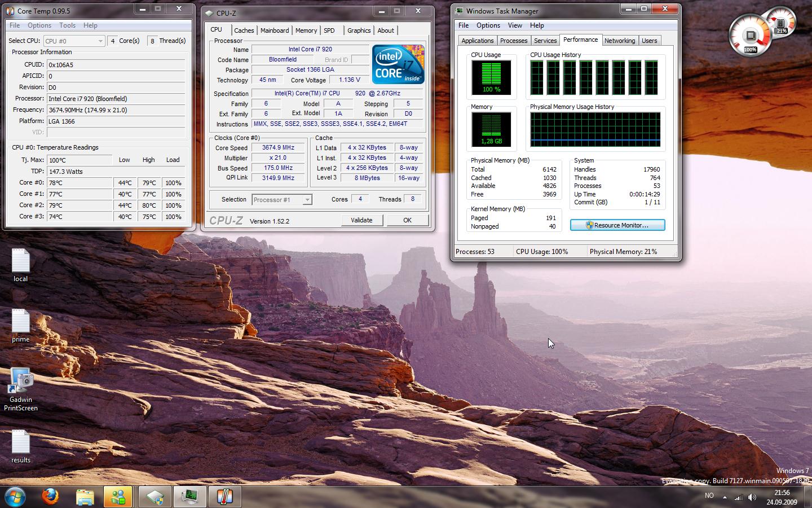Viewport: 812px width, 508px height.
Task: Click the Show desktop strip
Action: tap(808, 497)
